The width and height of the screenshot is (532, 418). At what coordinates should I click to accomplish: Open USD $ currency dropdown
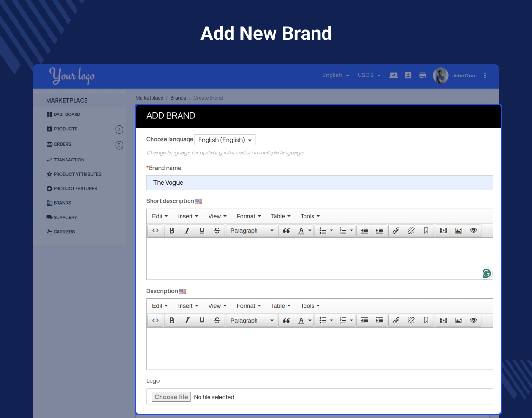[369, 76]
